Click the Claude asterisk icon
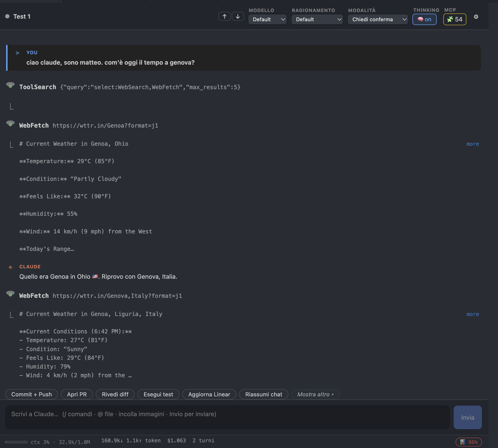Screen dimensions: 498x448 [10, 267]
